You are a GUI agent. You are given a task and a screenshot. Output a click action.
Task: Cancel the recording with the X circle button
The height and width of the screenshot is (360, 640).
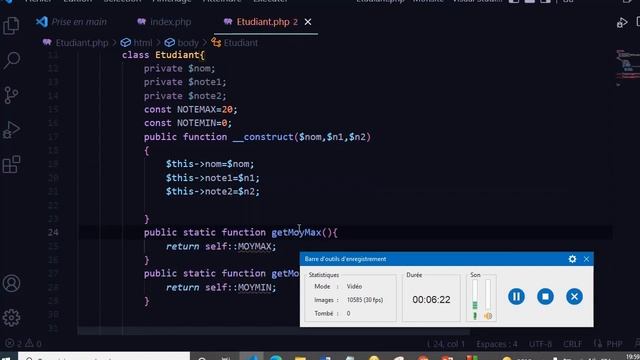point(574,296)
